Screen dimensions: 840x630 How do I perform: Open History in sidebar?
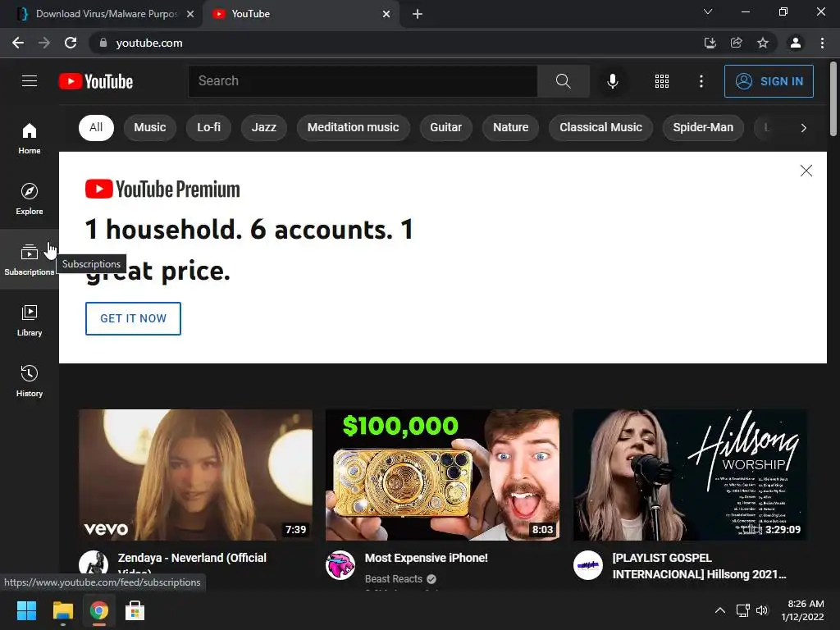[x=30, y=381]
